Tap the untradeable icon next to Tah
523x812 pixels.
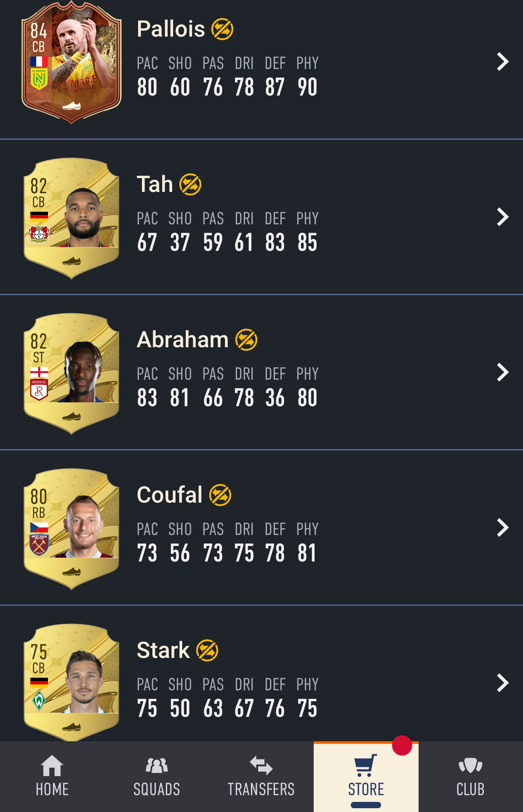click(x=190, y=184)
